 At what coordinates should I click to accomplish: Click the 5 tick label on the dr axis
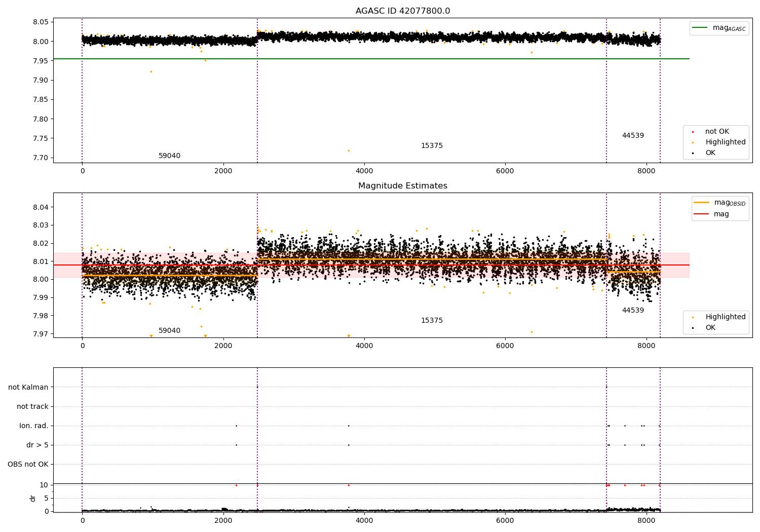tap(47, 498)
